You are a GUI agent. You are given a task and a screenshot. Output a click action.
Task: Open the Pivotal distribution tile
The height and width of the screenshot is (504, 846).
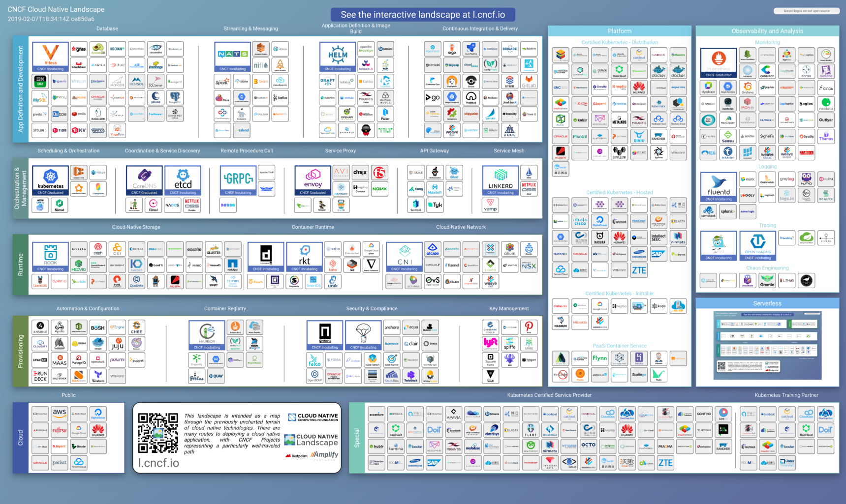tap(580, 136)
